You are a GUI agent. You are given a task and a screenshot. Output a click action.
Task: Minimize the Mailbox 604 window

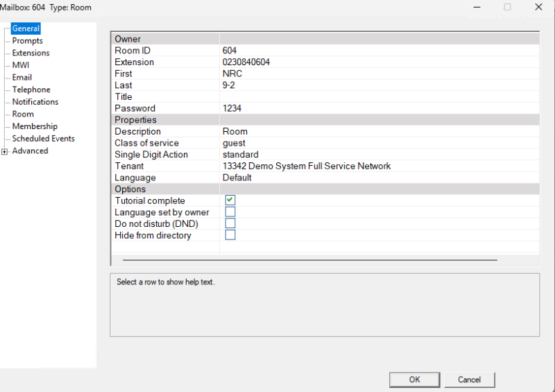click(x=477, y=7)
